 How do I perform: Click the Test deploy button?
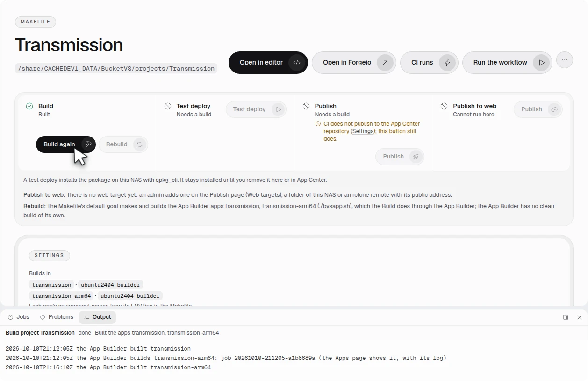tap(256, 109)
